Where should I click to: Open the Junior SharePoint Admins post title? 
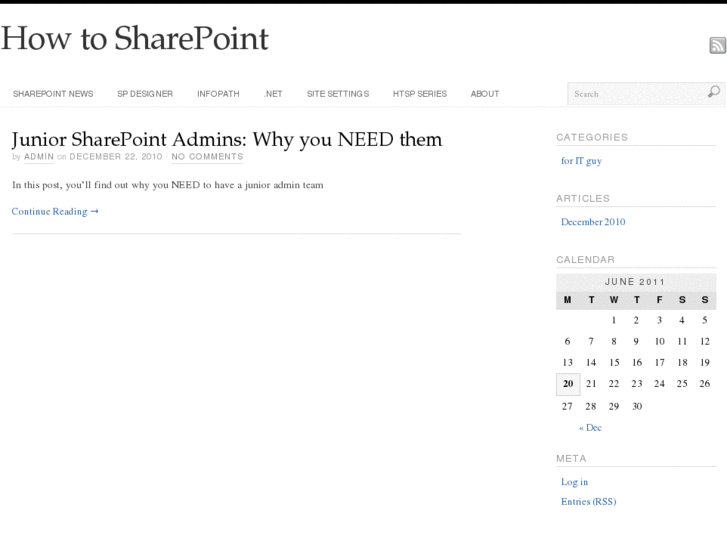coord(227,139)
